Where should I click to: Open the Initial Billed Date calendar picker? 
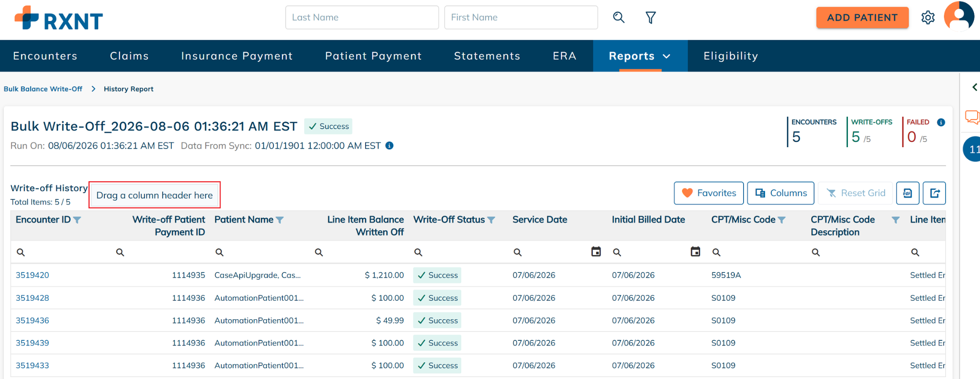pos(695,251)
